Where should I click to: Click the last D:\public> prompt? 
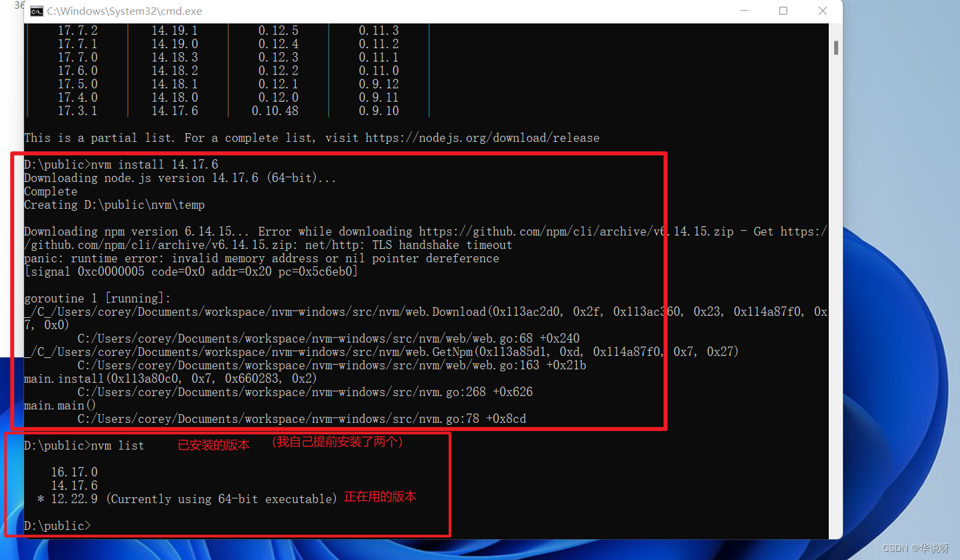coord(58,526)
